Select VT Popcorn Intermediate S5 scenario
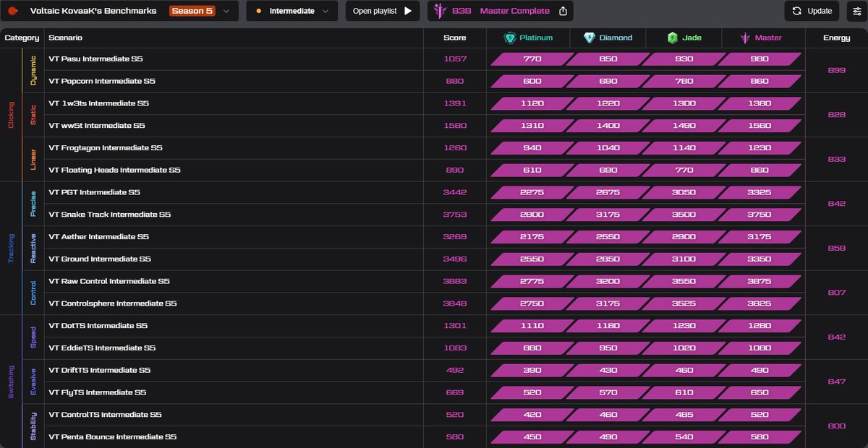Screen dimensions: 868x448 click(101, 81)
